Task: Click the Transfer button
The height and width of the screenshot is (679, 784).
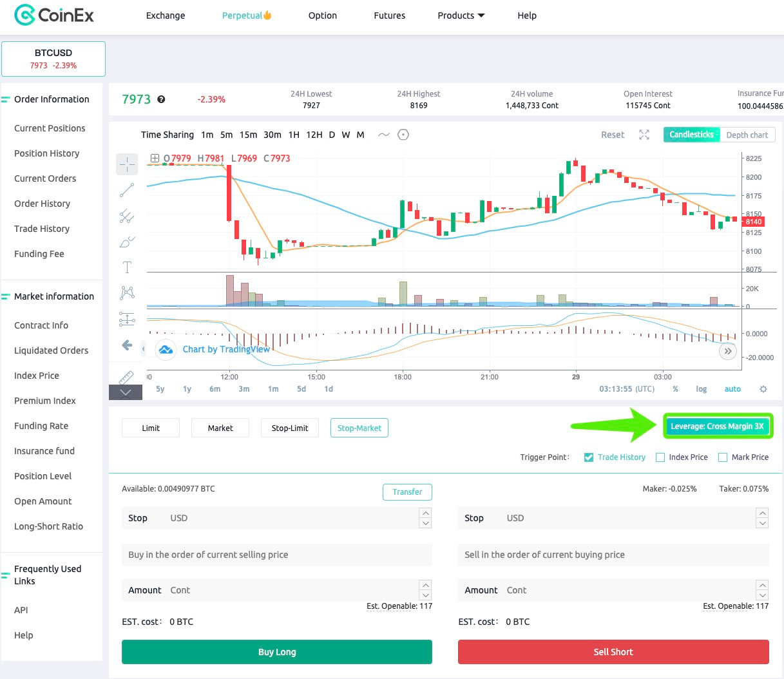Action: point(408,492)
